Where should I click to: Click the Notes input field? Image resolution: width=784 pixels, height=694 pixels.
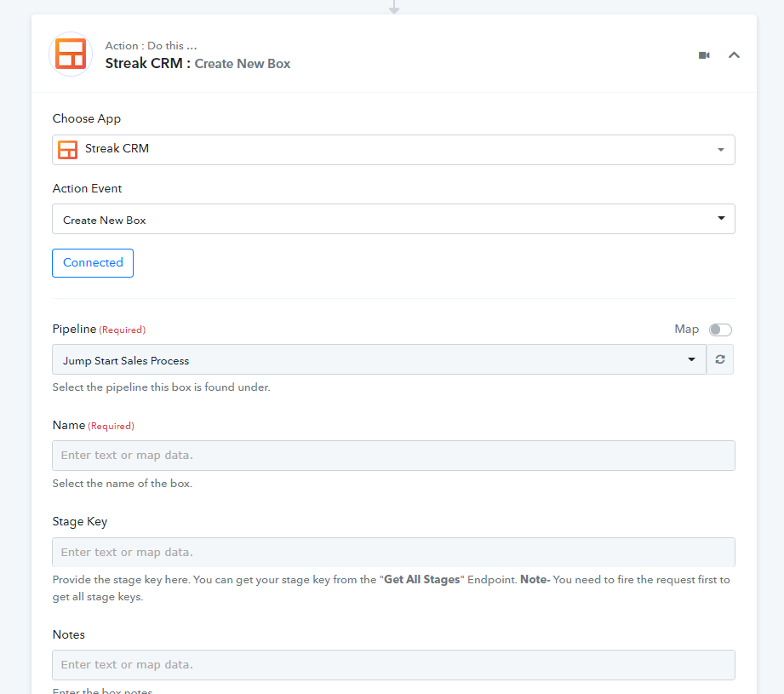(393, 665)
